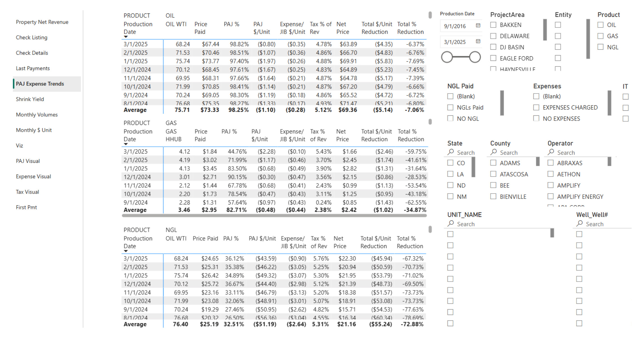
Task: Check the ABRAXAS operator box
Action: pyautogui.click(x=550, y=163)
